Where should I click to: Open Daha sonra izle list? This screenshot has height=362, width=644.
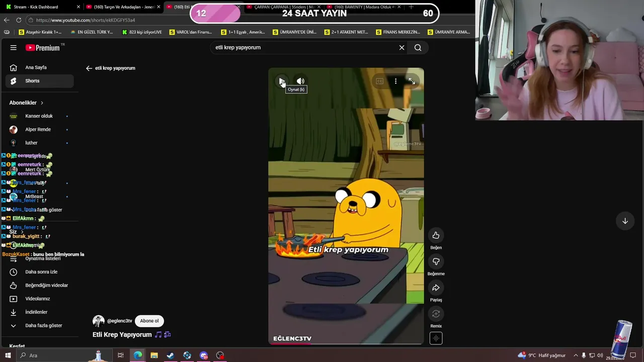39,272
